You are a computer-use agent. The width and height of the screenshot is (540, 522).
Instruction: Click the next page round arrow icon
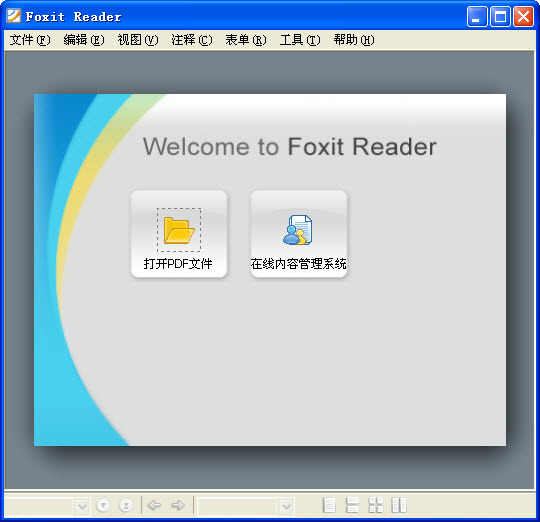pyautogui.click(x=103, y=505)
